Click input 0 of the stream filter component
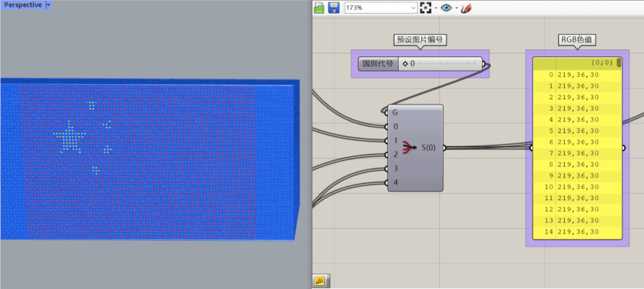This screenshot has width=644, height=289. coord(396,126)
